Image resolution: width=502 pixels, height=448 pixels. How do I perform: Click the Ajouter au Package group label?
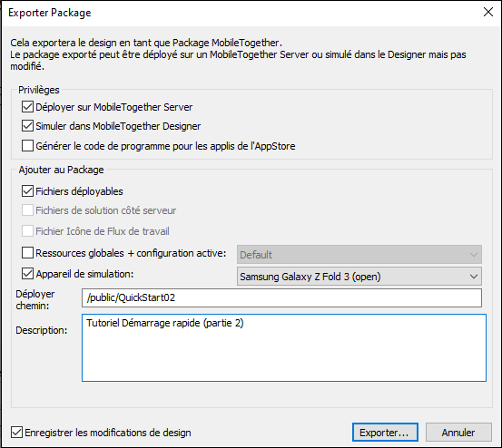[61, 170]
